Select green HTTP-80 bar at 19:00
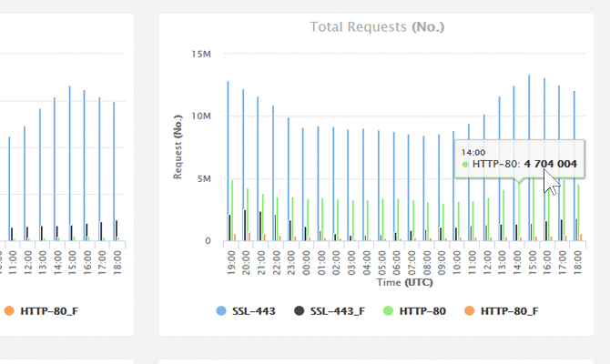610x364 pixels. (x=232, y=211)
